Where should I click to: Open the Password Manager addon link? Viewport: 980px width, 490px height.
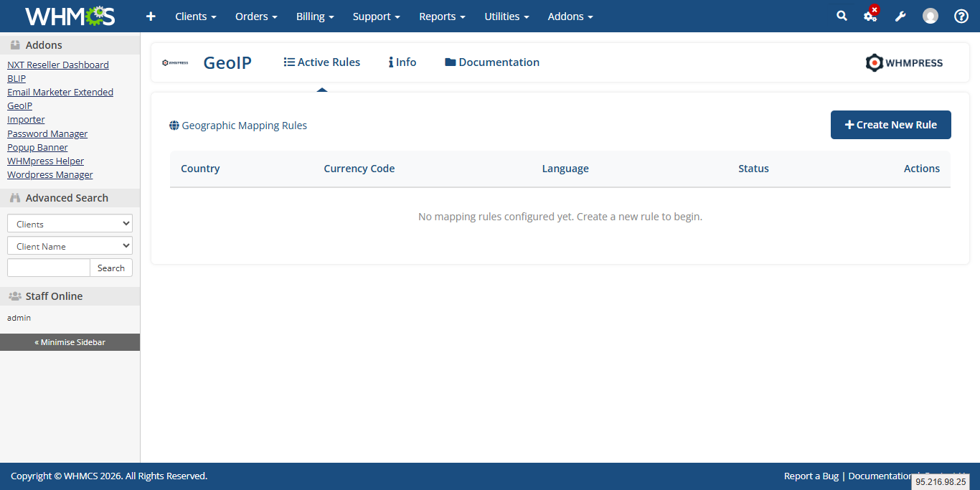[47, 133]
